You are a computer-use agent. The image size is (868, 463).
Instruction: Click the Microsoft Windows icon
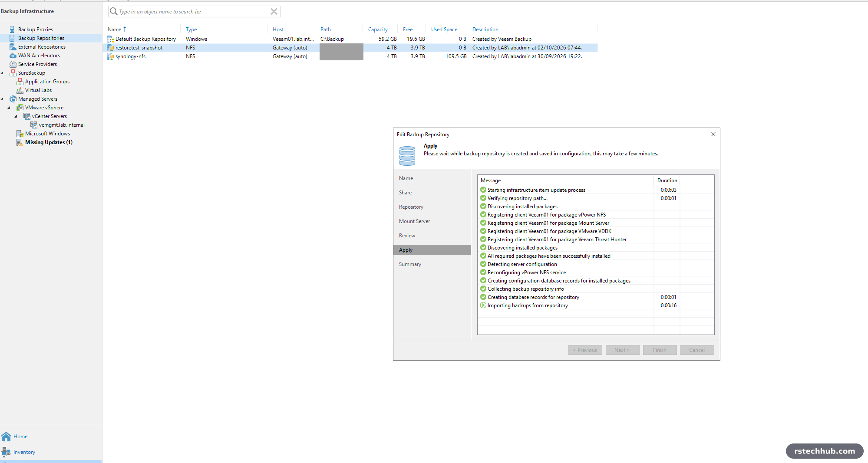(x=20, y=134)
